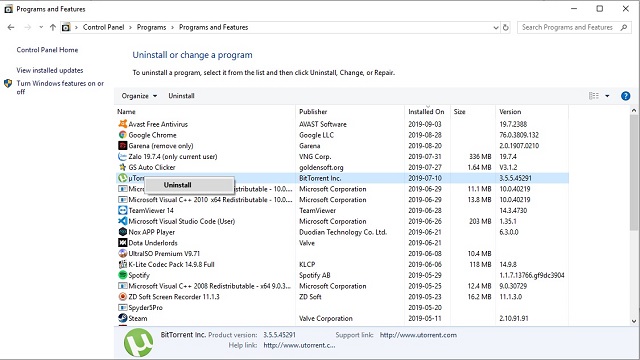This screenshot has width=640, height=360.
Task: Click version 76.0.3809.132 cell
Action: click(x=519, y=135)
